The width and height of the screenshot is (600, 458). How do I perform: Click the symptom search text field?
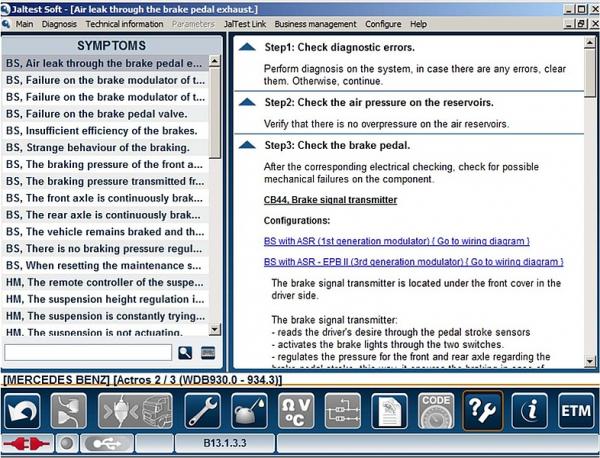(x=88, y=352)
